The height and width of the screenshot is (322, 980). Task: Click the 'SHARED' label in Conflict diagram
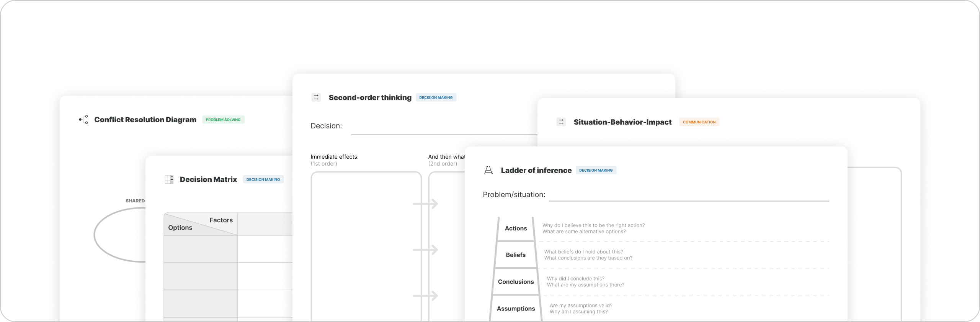pos(135,201)
